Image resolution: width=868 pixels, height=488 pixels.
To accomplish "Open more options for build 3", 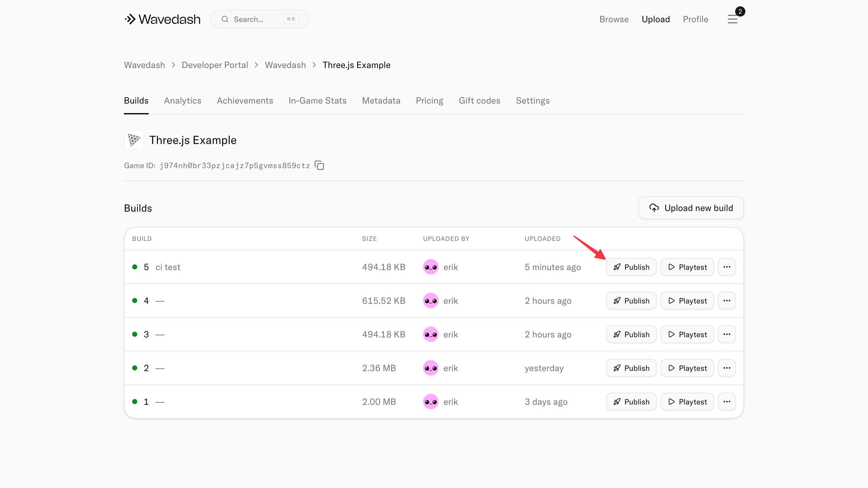I will (x=727, y=334).
